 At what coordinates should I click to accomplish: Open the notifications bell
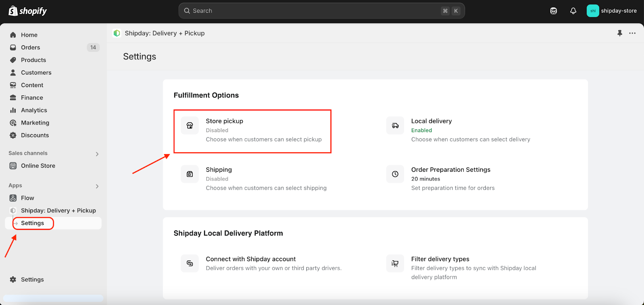pos(573,11)
